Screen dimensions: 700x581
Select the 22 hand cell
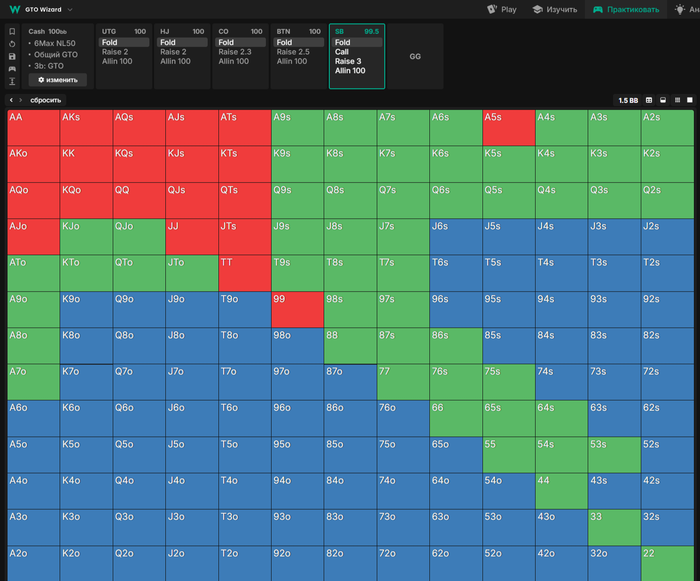pyautogui.click(x=667, y=564)
